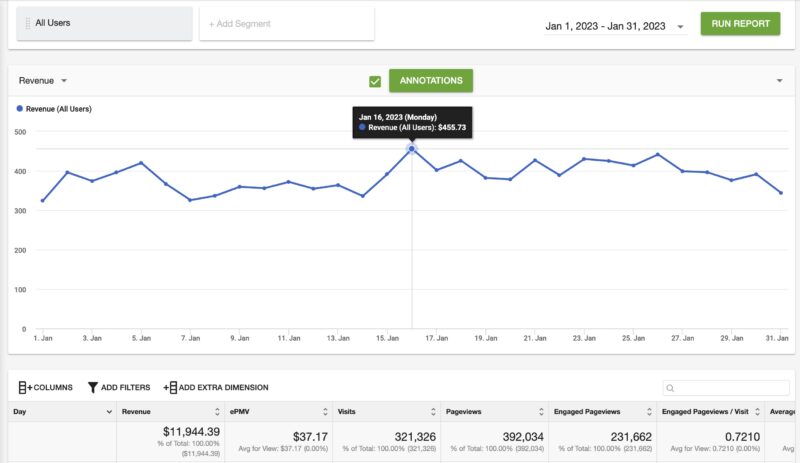800x463 pixels.
Task: Click the Engaged Pageviews column header
Action: (x=596, y=411)
